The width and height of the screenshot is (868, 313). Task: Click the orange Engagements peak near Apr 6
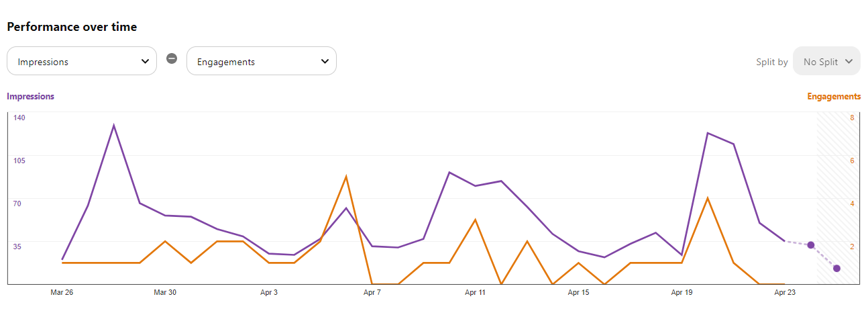[x=345, y=177]
